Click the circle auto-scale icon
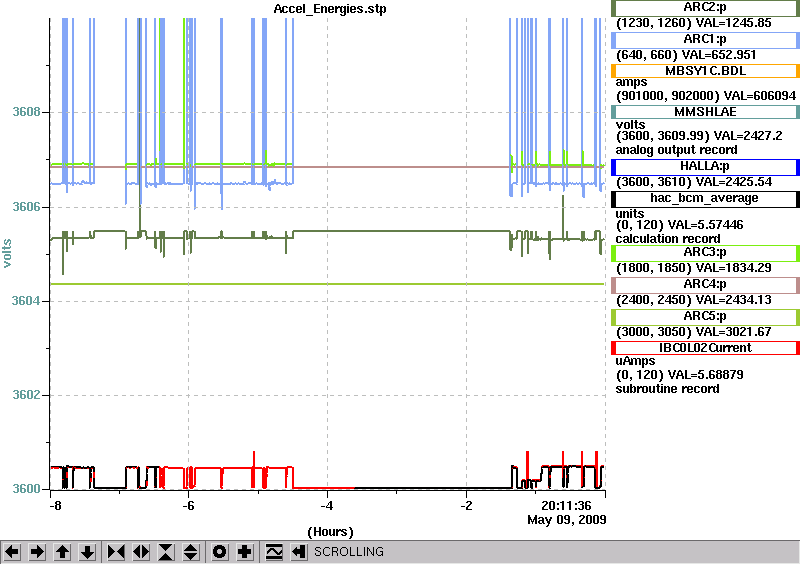 click(220, 552)
